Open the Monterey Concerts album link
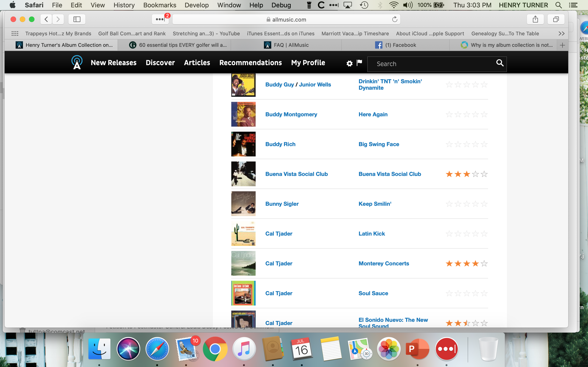 384,264
